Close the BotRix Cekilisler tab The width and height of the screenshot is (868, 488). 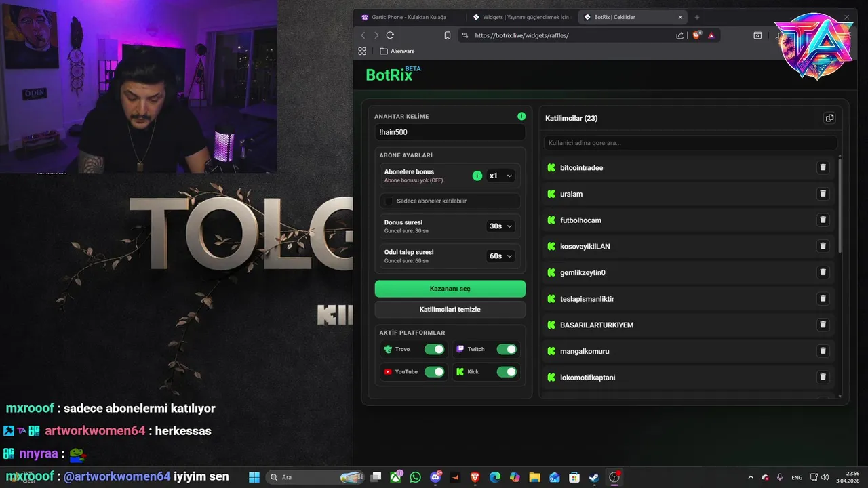680,17
